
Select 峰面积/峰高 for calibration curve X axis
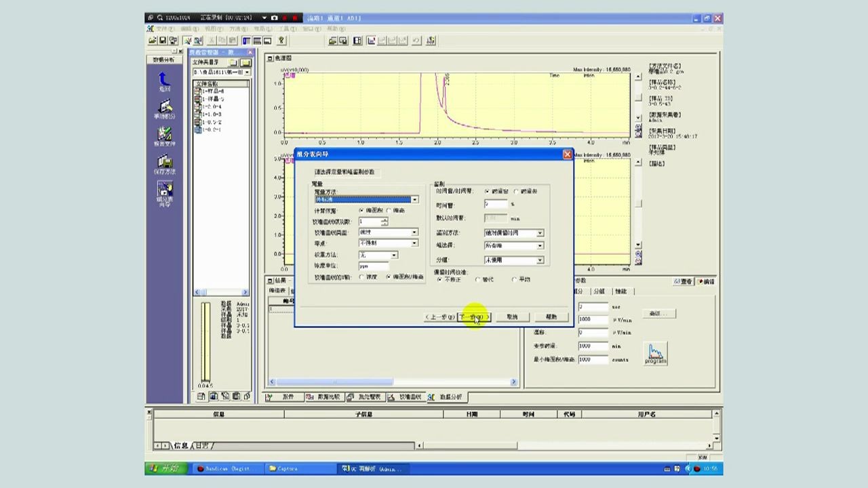(x=389, y=277)
